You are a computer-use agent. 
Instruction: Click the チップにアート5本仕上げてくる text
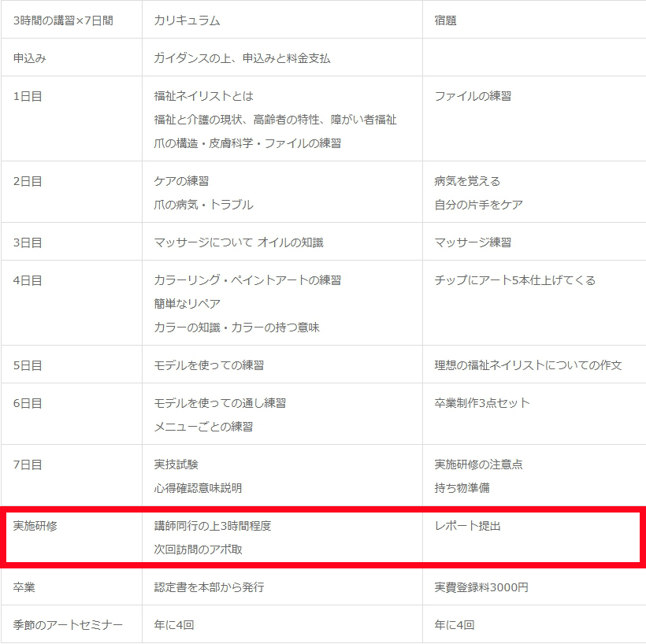[x=514, y=280]
